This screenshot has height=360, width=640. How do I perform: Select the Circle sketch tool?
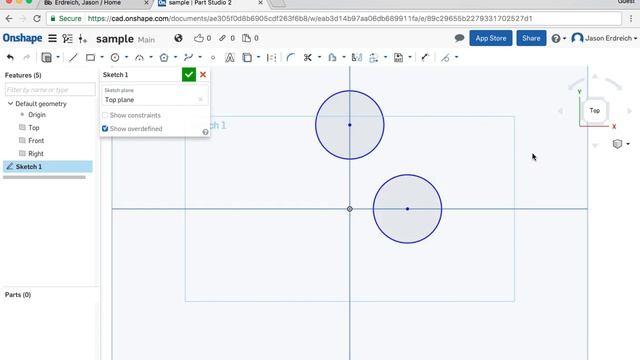(x=115, y=58)
